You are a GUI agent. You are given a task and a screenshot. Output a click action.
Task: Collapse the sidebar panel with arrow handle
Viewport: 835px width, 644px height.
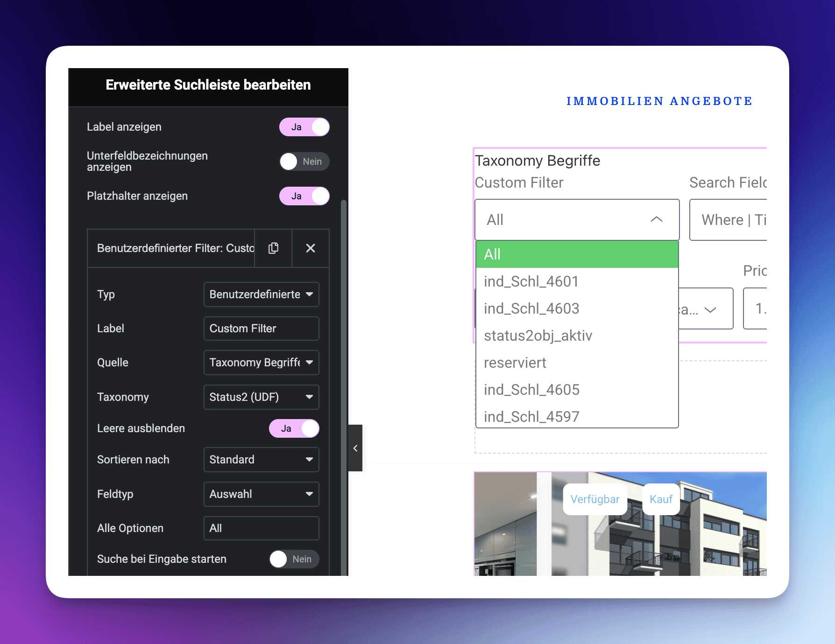pyautogui.click(x=355, y=448)
